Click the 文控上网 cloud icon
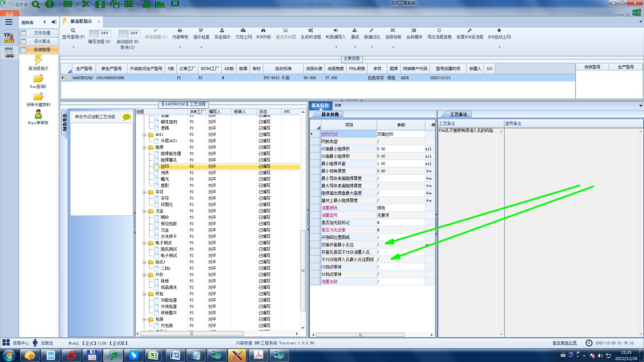 point(243,31)
